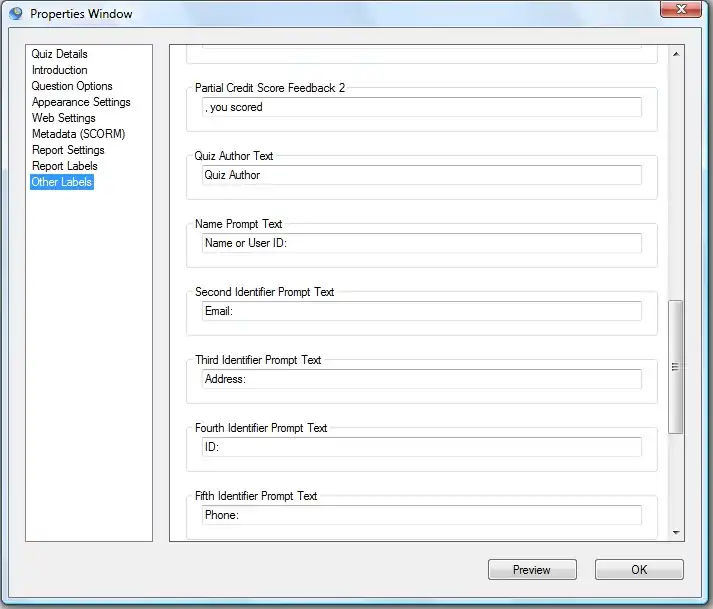Image resolution: width=713 pixels, height=609 pixels.
Task: Focus the Quiz Author Text field
Action: point(420,175)
